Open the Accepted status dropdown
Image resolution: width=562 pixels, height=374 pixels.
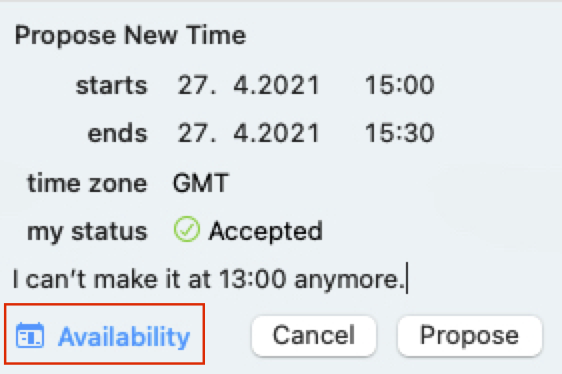(248, 231)
